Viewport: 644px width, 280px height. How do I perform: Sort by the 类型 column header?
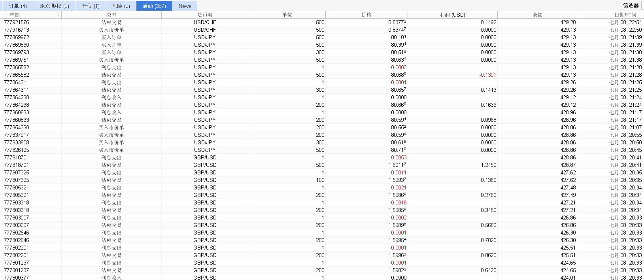(x=111, y=15)
